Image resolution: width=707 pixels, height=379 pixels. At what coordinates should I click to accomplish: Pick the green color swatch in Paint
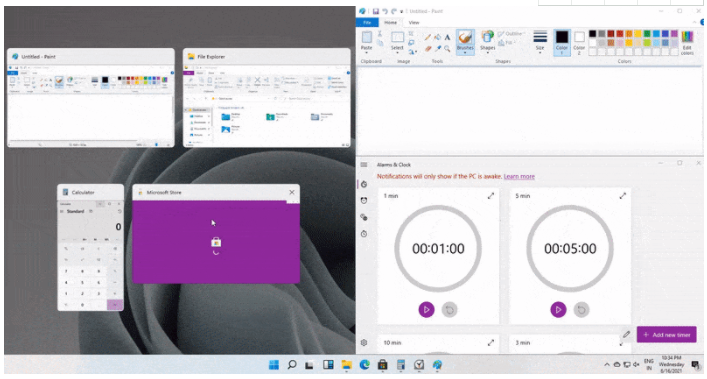pos(647,34)
